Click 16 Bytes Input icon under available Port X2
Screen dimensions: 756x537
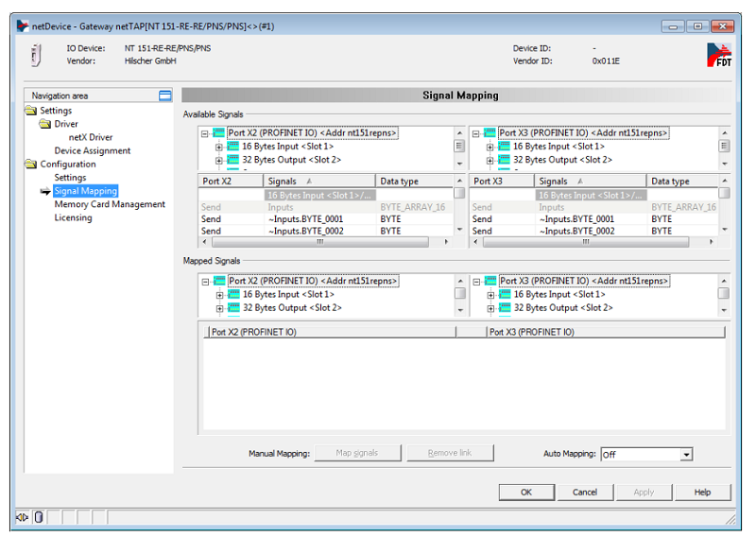point(232,147)
